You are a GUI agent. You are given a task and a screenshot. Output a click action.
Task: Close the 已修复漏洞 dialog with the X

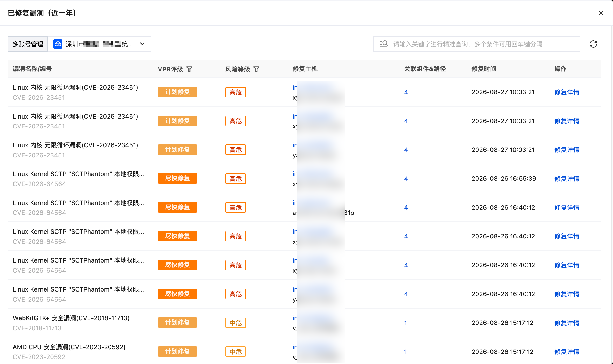point(601,13)
